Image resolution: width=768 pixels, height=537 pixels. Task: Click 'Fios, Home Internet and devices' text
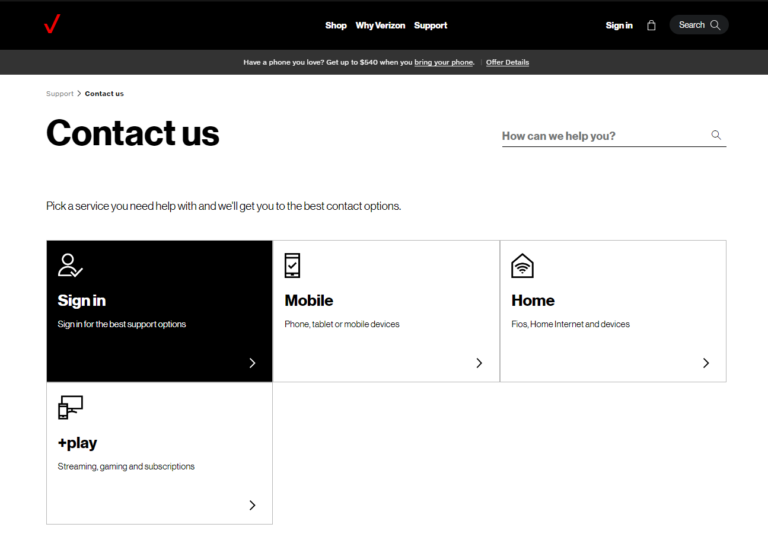coord(571,324)
